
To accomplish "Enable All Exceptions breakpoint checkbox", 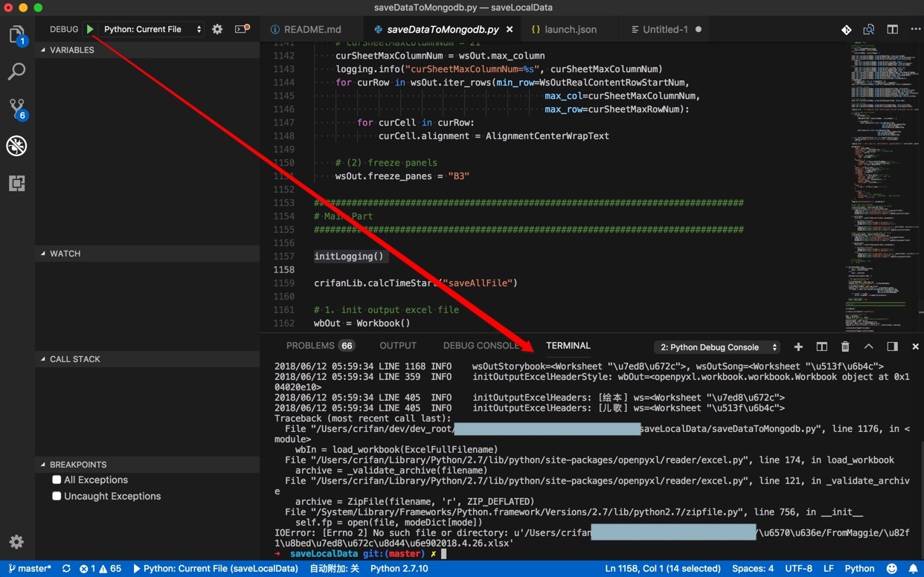I will (x=57, y=480).
